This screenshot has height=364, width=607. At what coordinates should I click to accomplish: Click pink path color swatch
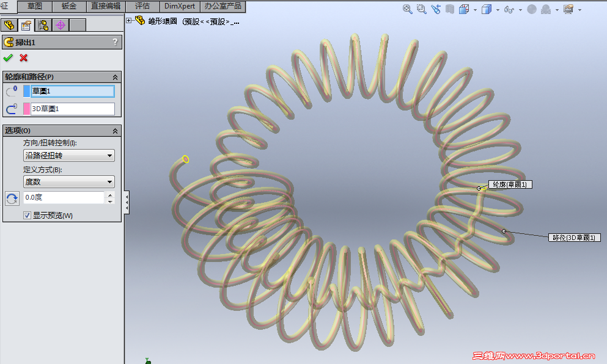click(x=26, y=109)
